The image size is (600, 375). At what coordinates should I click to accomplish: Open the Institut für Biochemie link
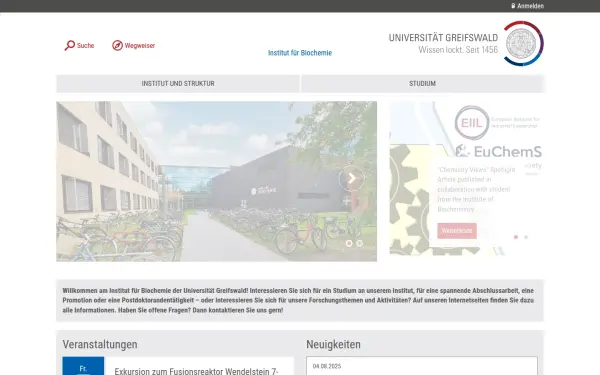pos(300,53)
